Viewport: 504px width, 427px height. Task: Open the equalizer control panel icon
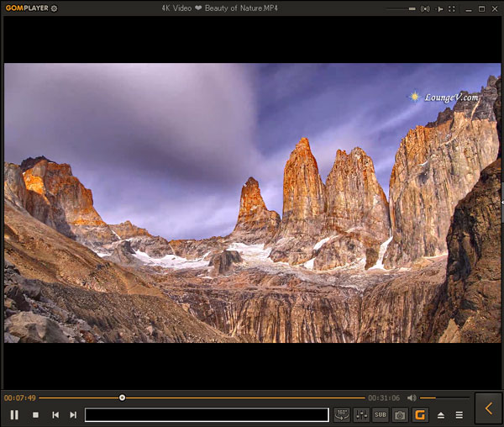361,414
